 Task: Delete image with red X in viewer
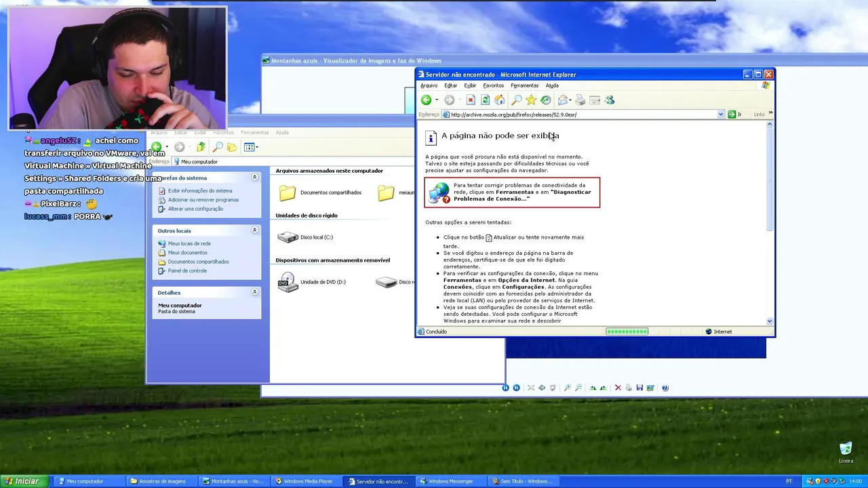point(618,388)
